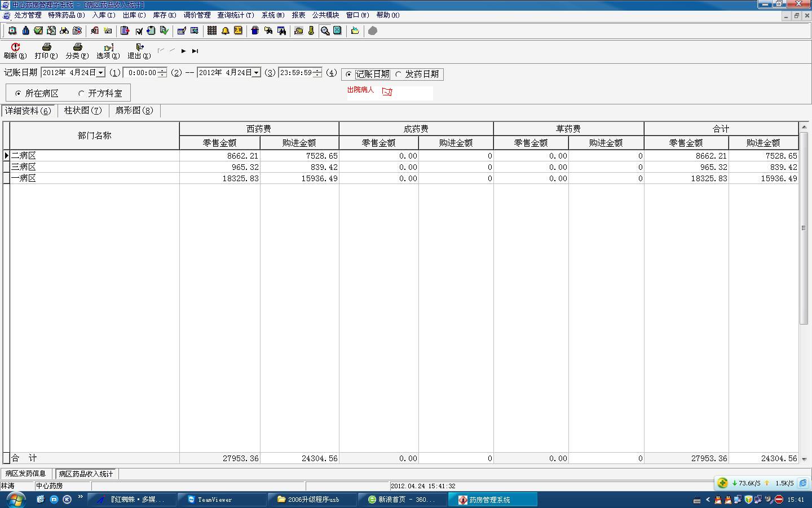Expand the end date dropdown arrow
The image size is (812, 508).
coord(256,73)
